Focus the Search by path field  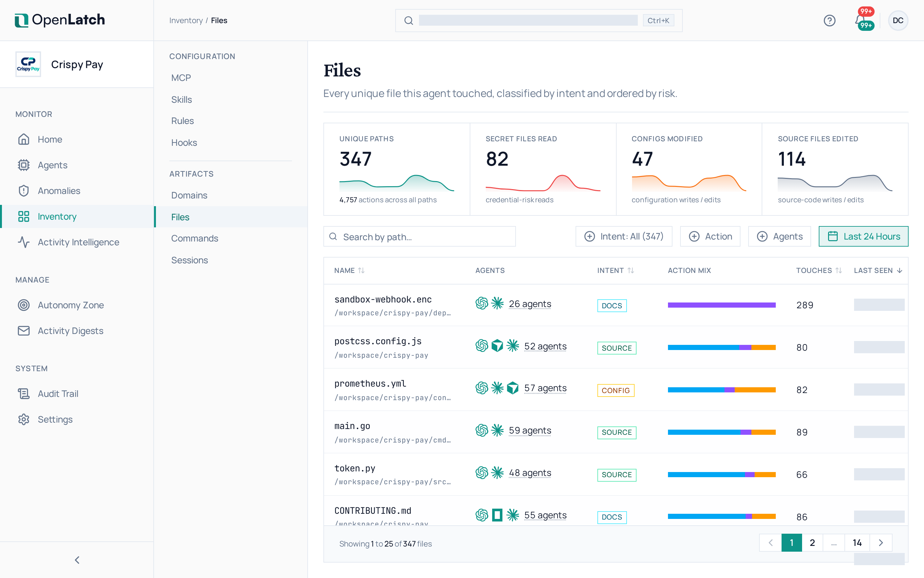click(419, 237)
